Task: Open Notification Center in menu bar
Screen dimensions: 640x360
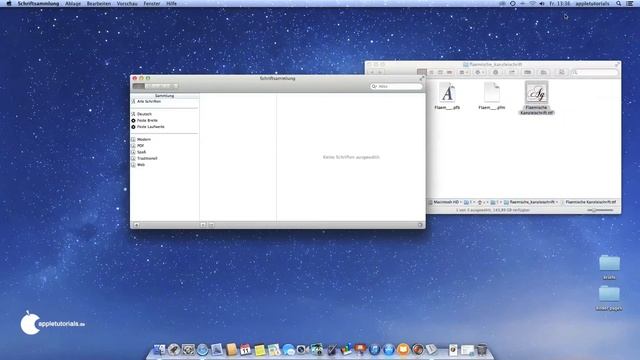Action: (630, 3)
